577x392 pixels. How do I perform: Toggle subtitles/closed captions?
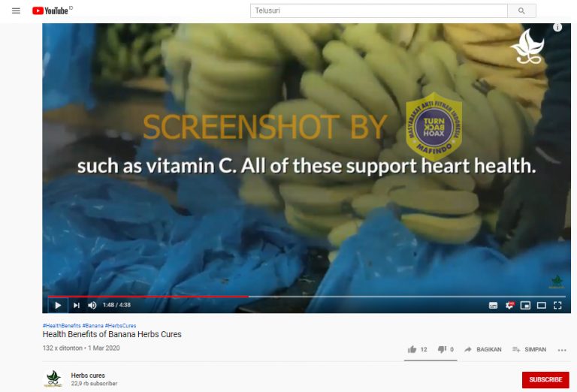493,305
